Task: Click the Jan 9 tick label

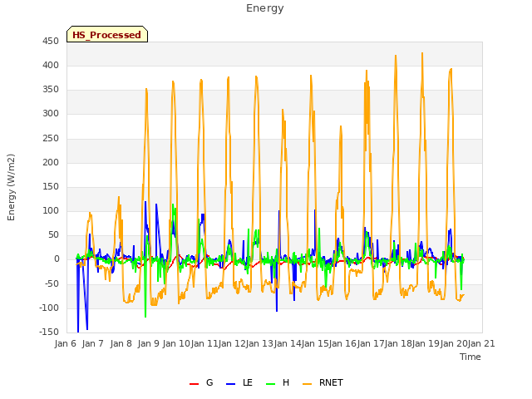Action: pyautogui.click(x=149, y=343)
